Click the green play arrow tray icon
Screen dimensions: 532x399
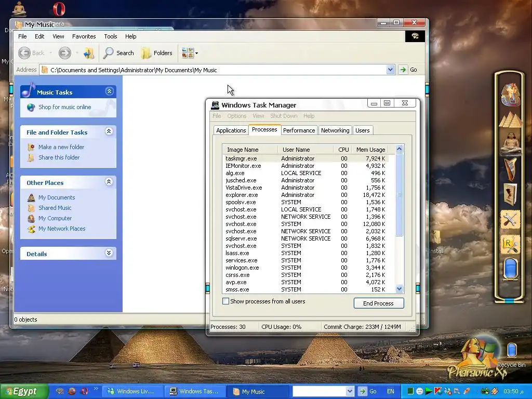pos(429,391)
